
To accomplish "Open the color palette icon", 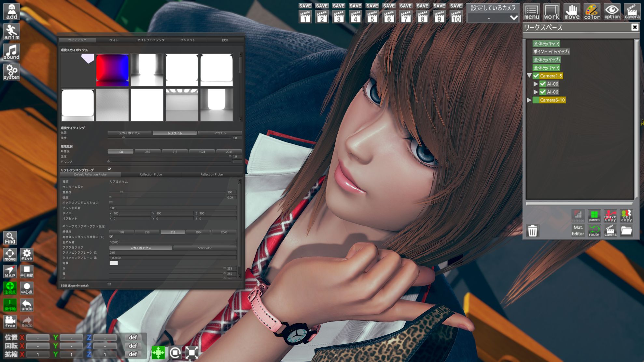I will [x=592, y=12].
